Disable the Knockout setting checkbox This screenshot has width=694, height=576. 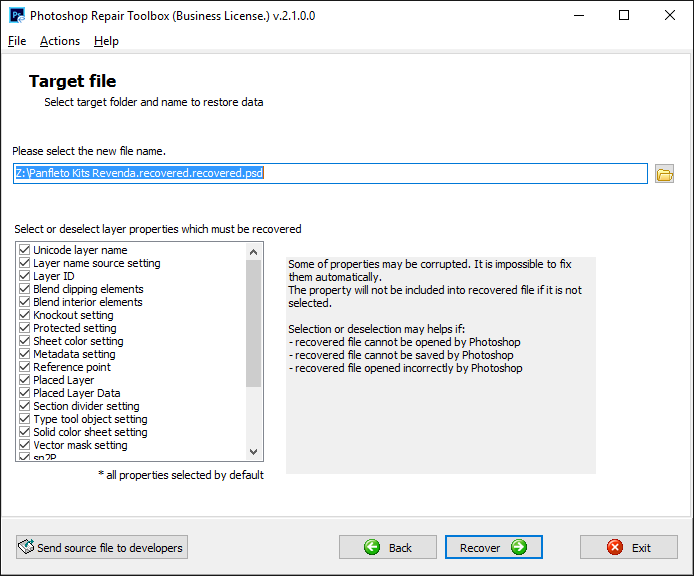[x=24, y=315]
